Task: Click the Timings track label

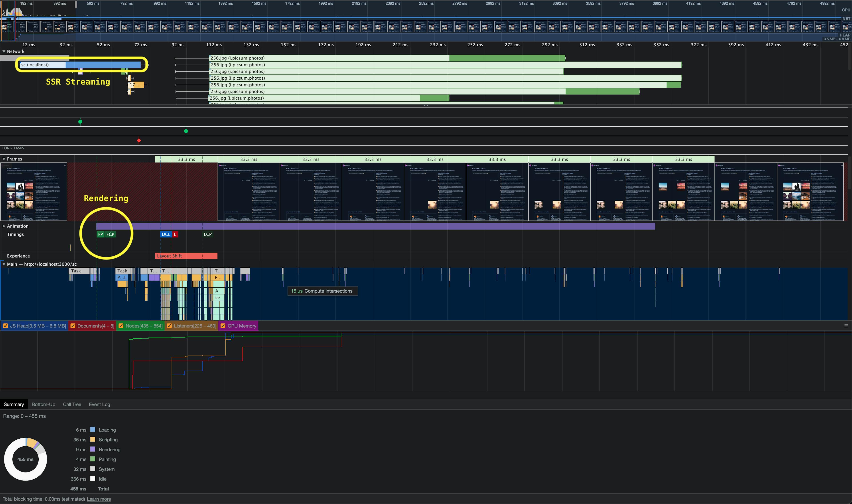Action: pos(15,234)
